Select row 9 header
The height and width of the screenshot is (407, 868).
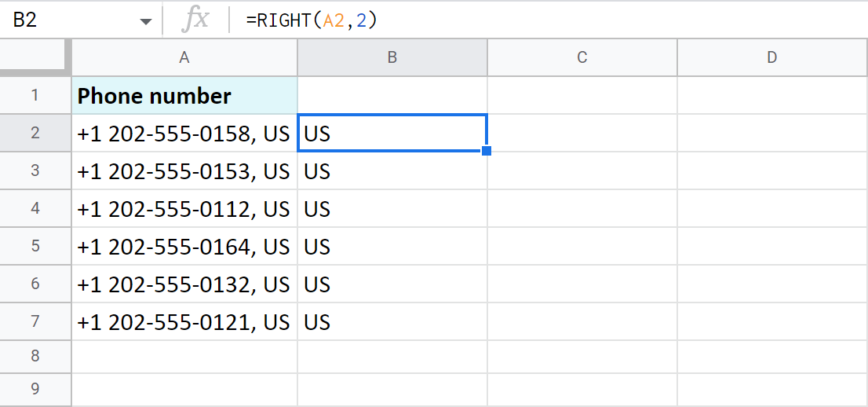pos(35,389)
